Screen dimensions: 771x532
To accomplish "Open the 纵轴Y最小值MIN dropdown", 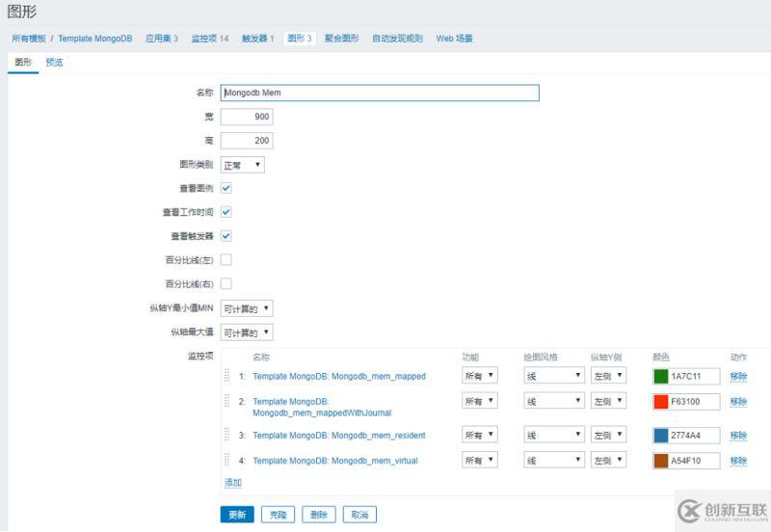I will 247,308.
